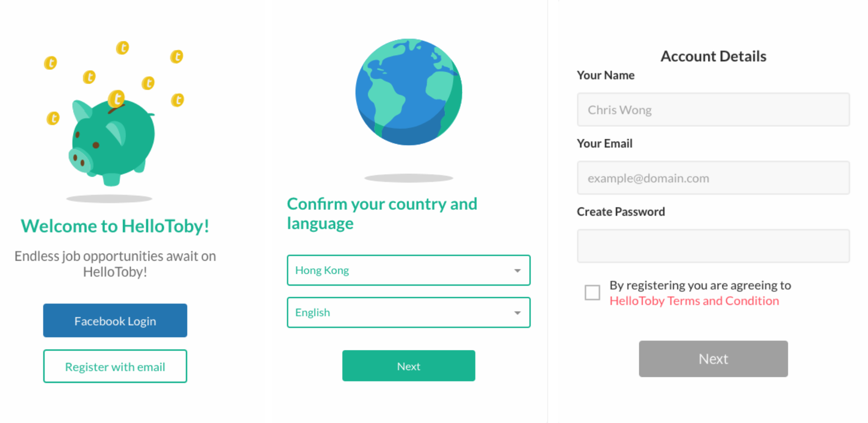The height and width of the screenshot is (423, 868).
Task: Focus the Your Email input field
Action: click(x=713, y=178)
